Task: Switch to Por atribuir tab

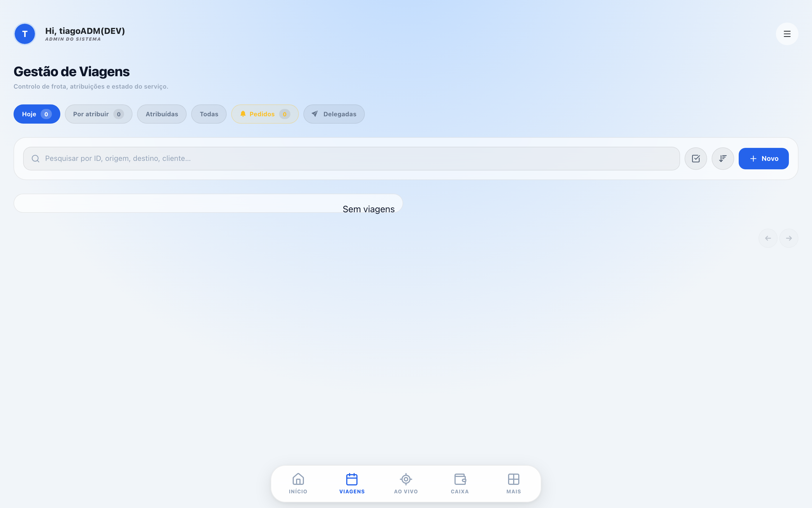Action: tap(99, 114)
